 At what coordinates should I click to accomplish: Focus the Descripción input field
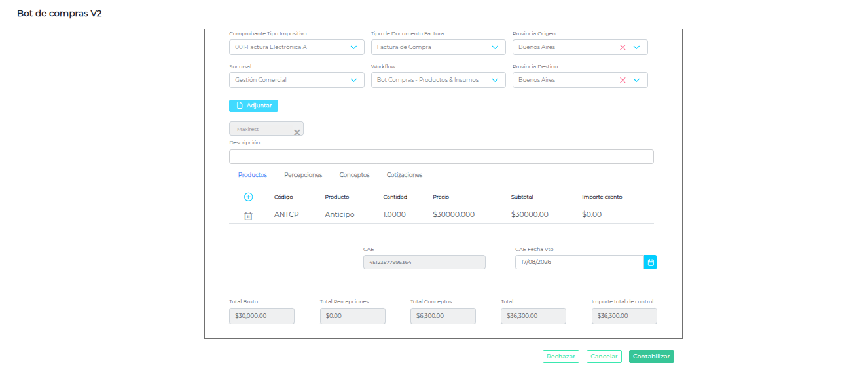(441, 157)
